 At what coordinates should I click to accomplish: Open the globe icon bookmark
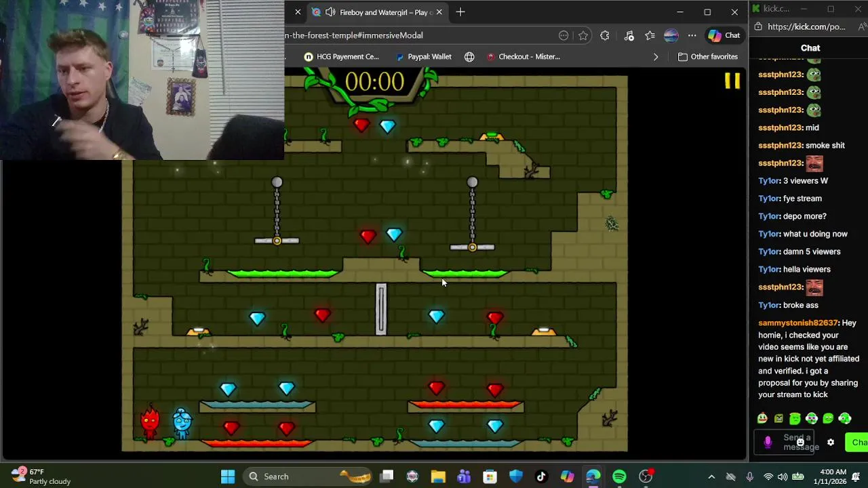(x=469, y=56)
